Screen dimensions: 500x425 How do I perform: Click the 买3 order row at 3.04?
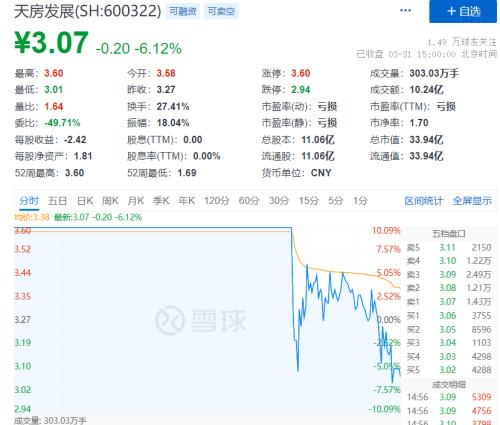(x=449, y=343)
